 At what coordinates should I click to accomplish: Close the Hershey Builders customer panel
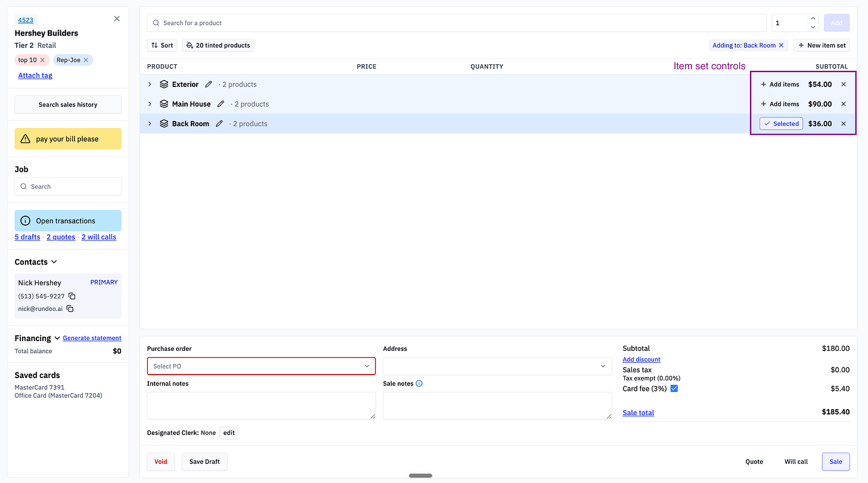(117, 18)
